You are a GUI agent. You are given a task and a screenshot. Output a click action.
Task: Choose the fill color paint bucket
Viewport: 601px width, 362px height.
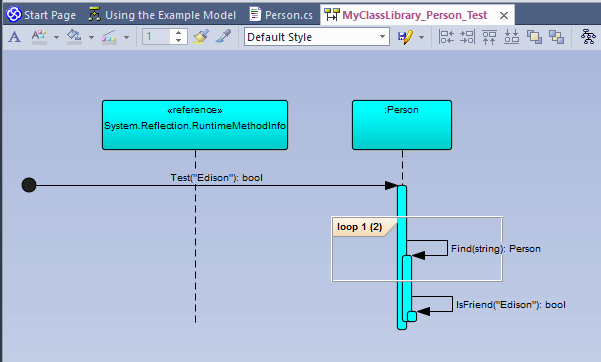(74, 37)
